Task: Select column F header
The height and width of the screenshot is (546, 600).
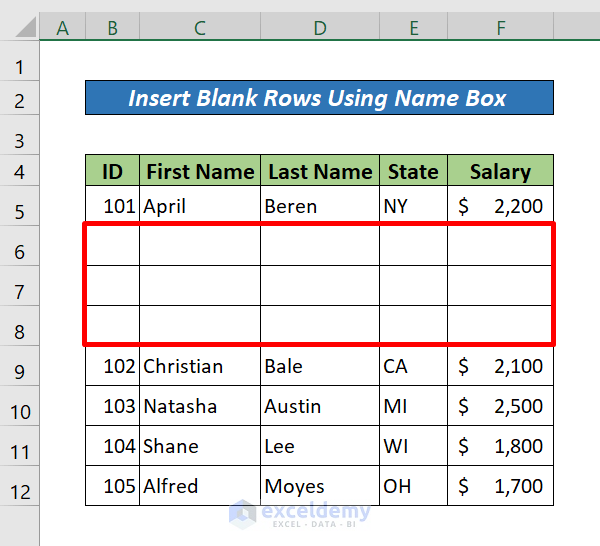Action: [501, 28]
